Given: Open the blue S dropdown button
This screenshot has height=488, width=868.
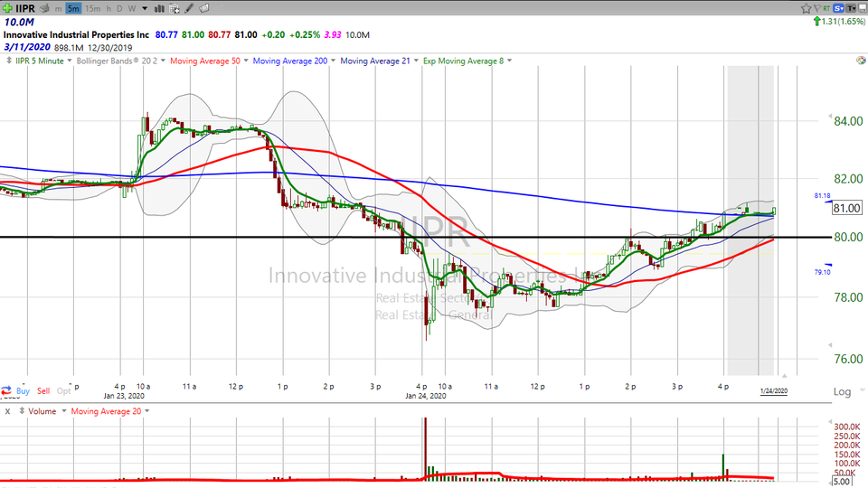Looking at the screenshot, I should click(x=839, y=8).
